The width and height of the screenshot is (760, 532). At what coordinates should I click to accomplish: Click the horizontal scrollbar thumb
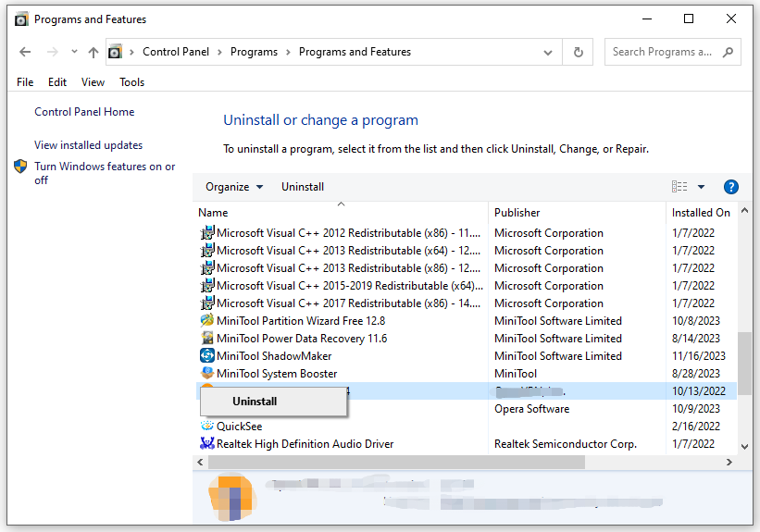pos(396,463)
